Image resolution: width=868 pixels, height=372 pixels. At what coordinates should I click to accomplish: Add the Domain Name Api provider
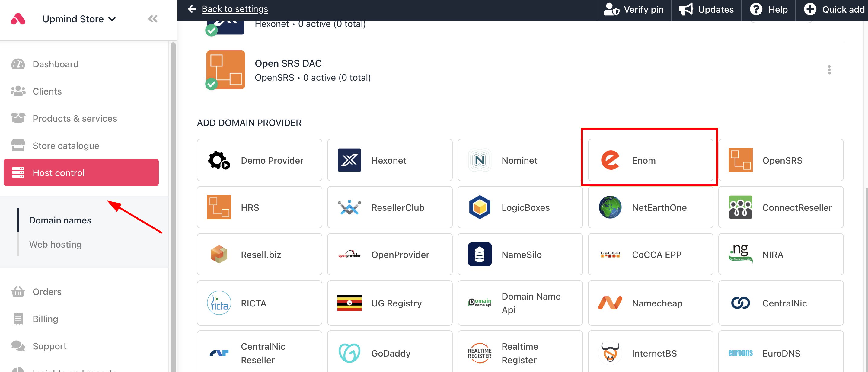pos(520,303)
